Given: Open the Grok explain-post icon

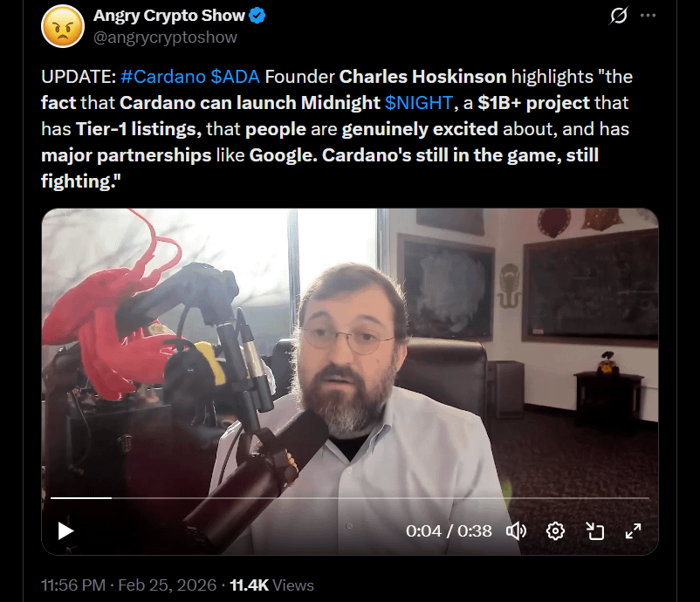Looking at the screenshot, I should click(x=619, y=16).
